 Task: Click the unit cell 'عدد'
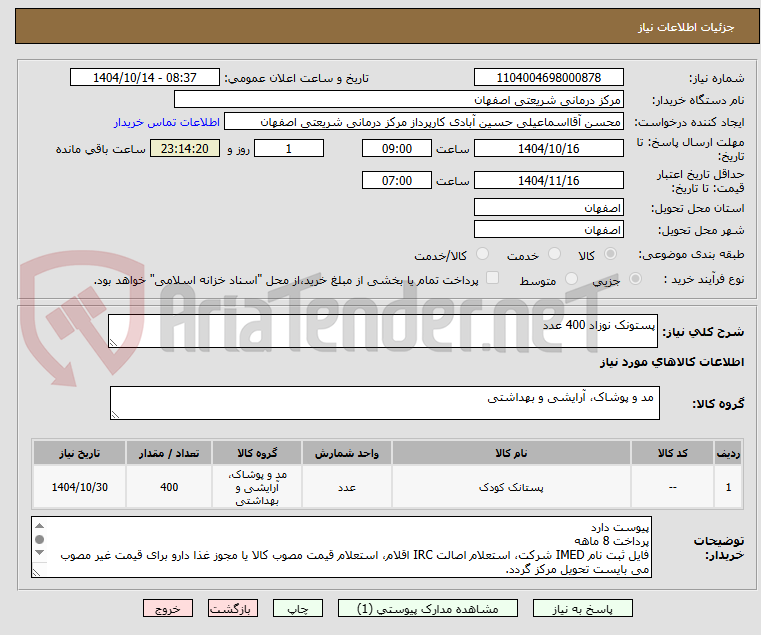point(347,487)
